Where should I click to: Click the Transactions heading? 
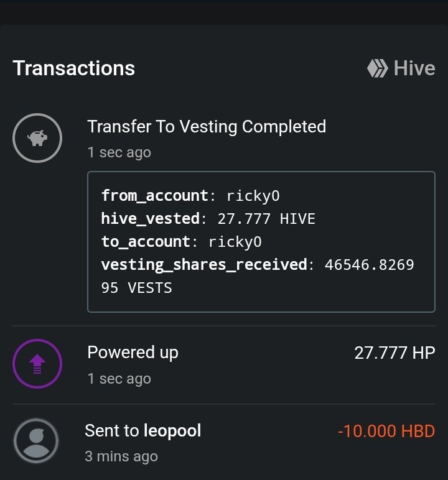click(x=74, y=68)
